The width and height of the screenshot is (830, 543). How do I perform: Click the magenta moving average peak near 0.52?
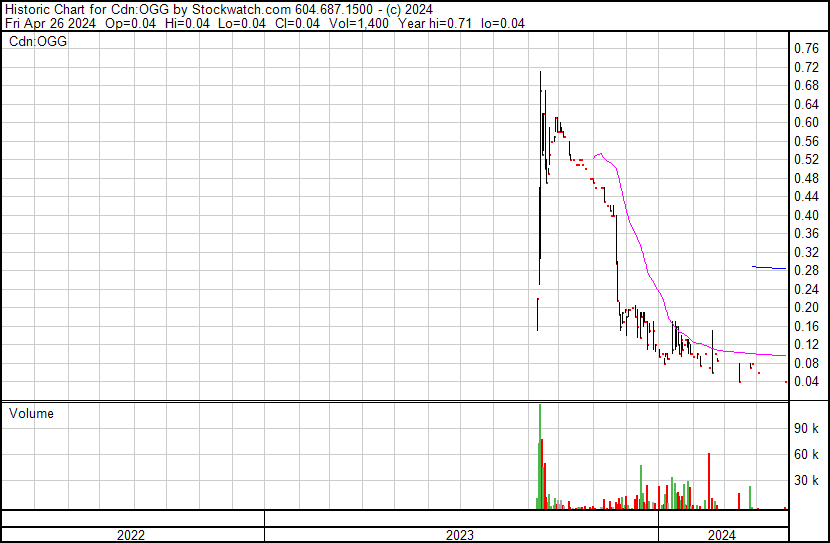(600, 155)
